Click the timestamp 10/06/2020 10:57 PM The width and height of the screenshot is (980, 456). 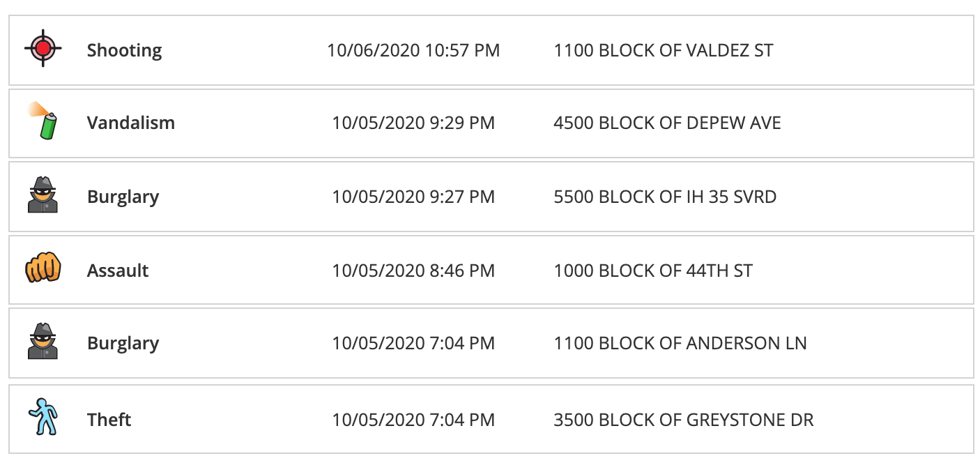click(414, 50)
